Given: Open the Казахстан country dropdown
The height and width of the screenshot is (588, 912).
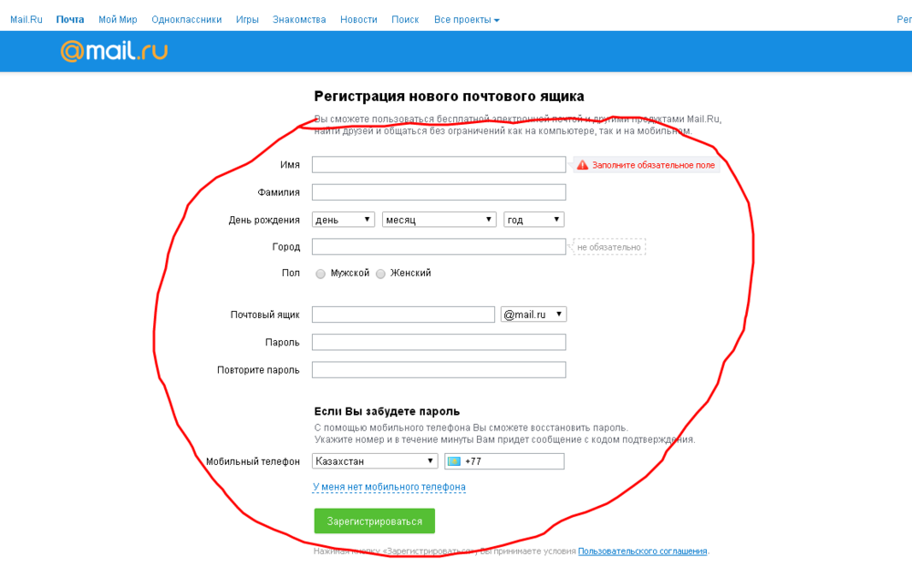Looking at the screenshot, I should (x=375, y=461).
